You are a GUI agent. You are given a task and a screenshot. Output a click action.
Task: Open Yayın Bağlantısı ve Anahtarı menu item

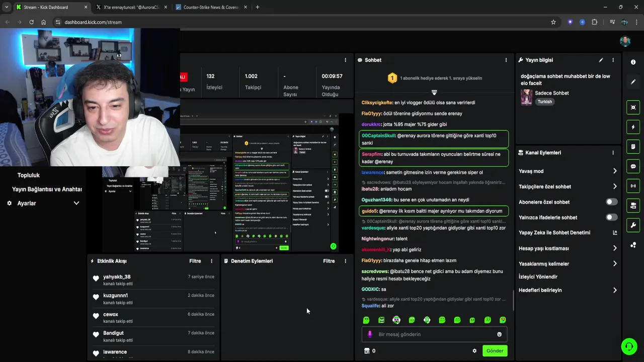(47, 189)
